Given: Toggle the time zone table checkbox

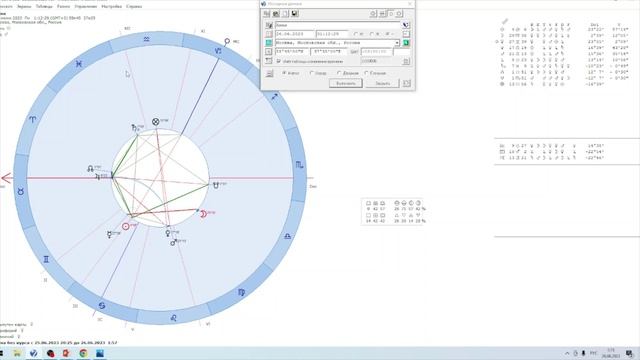Looking at the screenshot, I should tap(279, 61).
